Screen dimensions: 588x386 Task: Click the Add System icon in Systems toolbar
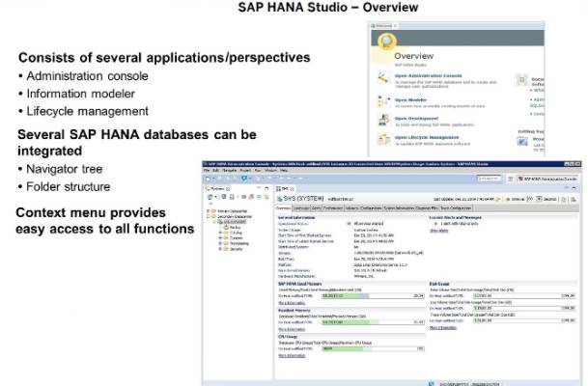tap(210, 197)
